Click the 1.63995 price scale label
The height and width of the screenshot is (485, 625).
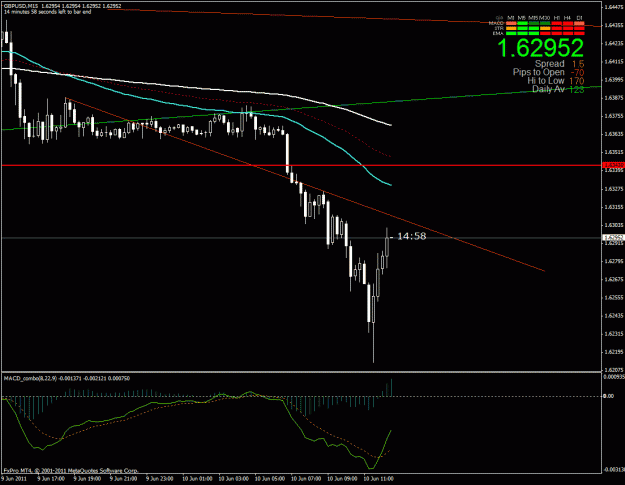[613, 80]
